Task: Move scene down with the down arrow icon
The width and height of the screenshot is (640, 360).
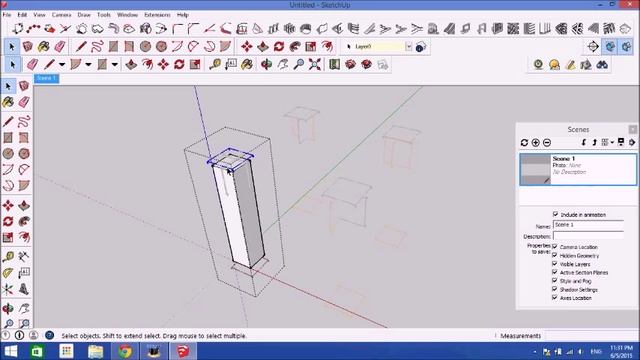Action: pyautogui.click(x=584, y=142)
